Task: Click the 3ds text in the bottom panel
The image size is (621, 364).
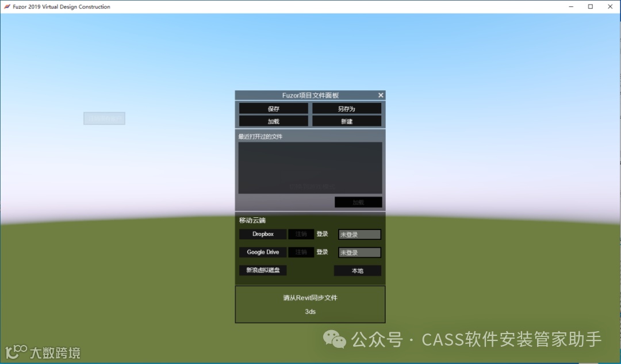Action: click(x=310, y=312)
